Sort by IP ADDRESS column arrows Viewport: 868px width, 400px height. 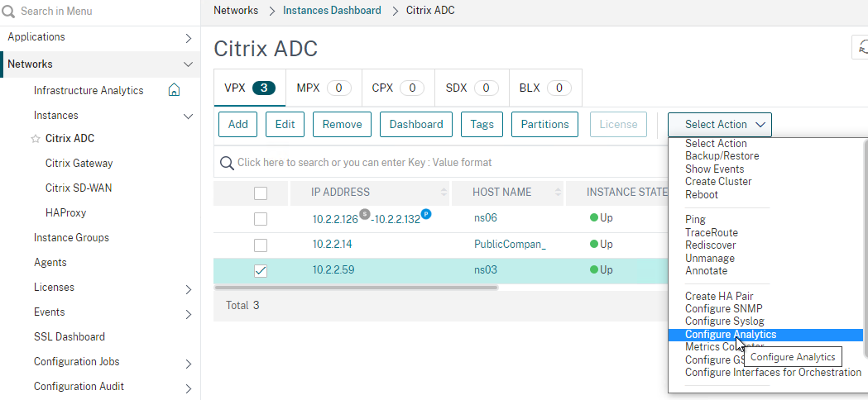point(444,192)
